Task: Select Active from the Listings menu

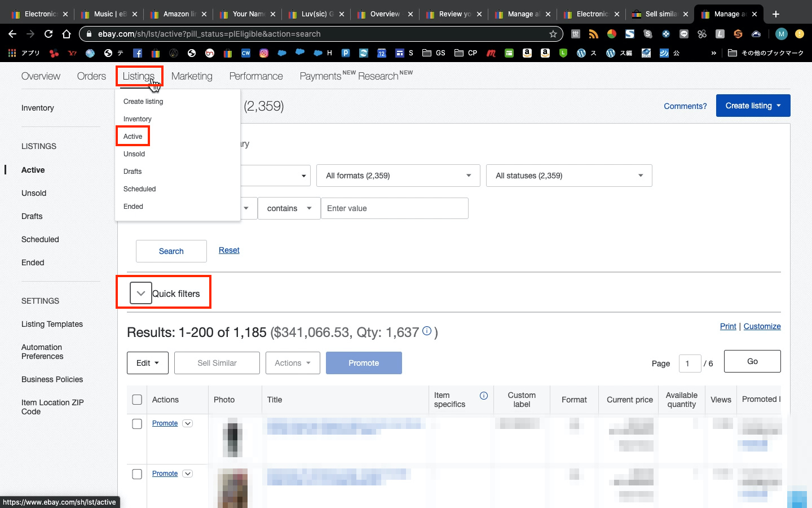Action: [133, 137]
